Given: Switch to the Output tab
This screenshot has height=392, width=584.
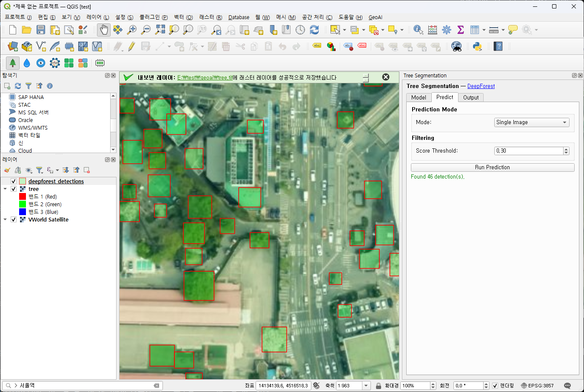Looking at the screenshot, I should [471, 97].
